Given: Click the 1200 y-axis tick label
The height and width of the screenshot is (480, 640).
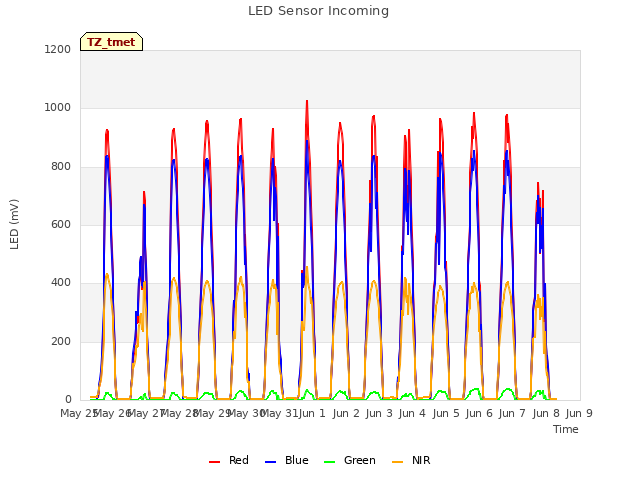Looking at the screenshot, I should point(58,49).
